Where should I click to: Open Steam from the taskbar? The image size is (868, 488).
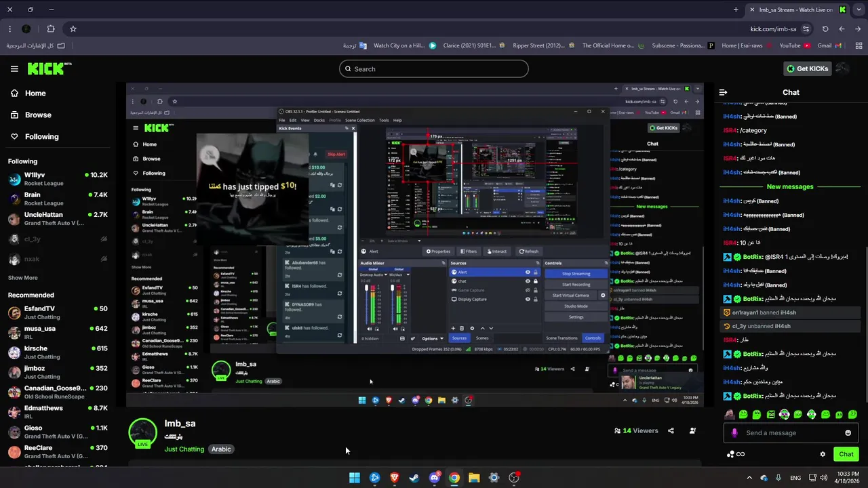[x=414, y=478]
